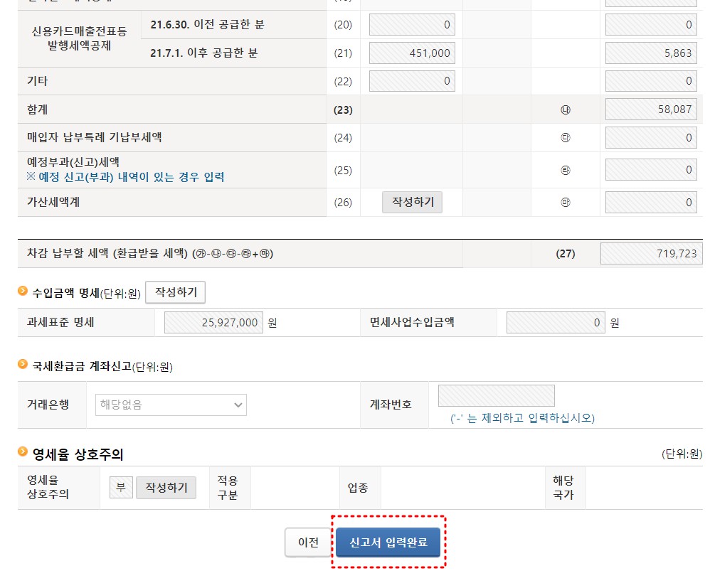Image resolution: width=710 pixels, height=588 pixels.
Task: Click the 451,000 amount field on line 21
Action: [x=412, y=53]
